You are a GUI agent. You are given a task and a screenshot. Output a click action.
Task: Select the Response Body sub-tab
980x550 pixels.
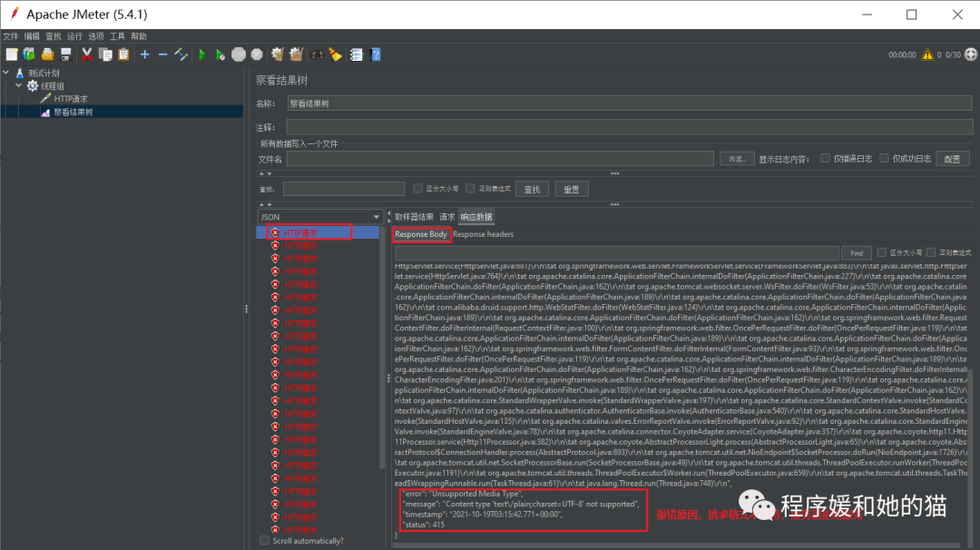click(421, 234)
